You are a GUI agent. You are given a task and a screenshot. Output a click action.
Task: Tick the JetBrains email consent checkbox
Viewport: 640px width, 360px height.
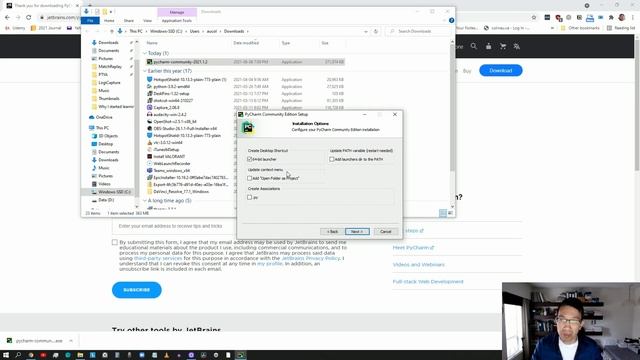click(115, 242)
